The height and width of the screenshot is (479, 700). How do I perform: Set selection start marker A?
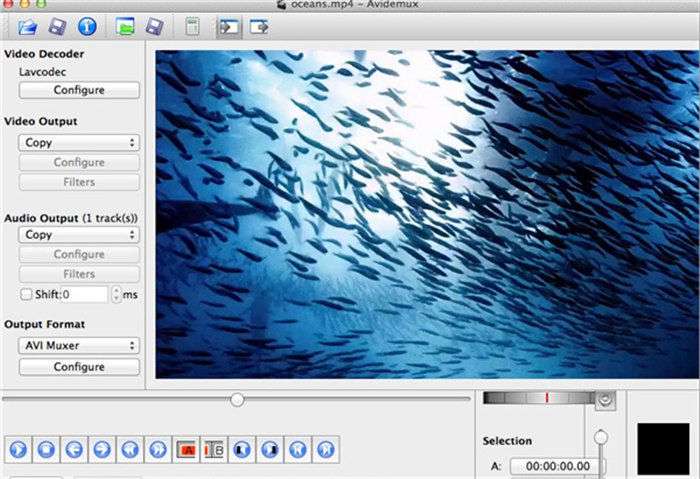pos(186,449)
